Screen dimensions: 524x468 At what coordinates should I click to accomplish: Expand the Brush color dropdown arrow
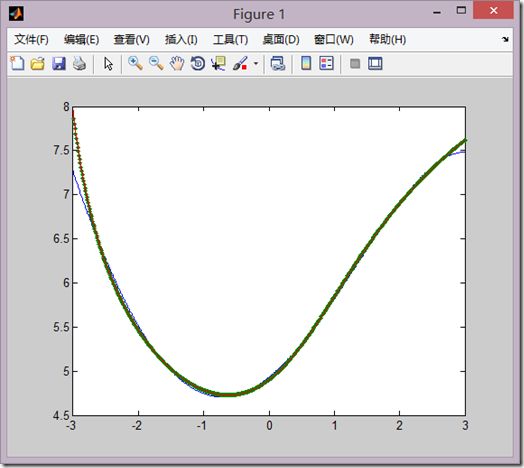[256, 63]
